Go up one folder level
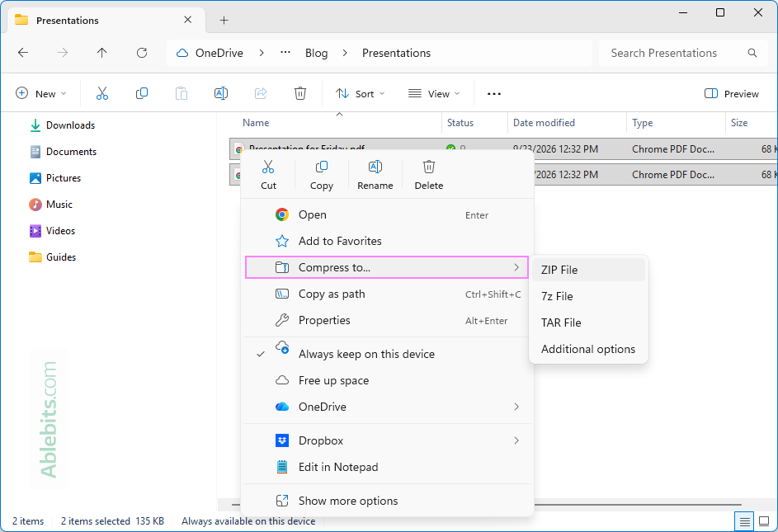 pyautogui.click(x=101, y=53)
